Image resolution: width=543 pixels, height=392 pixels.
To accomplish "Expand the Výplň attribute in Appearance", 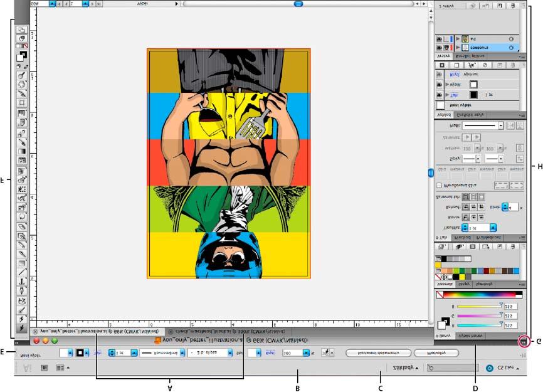I will (x=447, y=85).
